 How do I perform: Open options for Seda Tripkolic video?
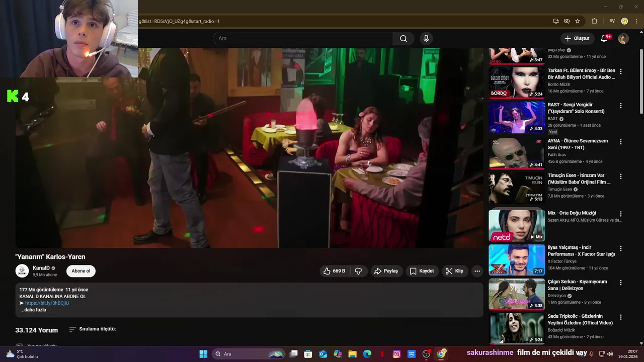[x=621, y=317]
